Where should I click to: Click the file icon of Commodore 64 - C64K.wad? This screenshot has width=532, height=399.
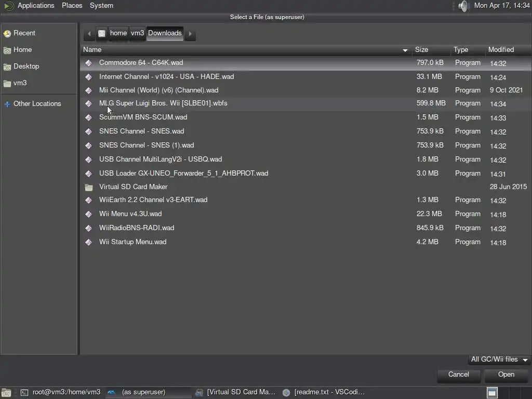tap(88, 63)
